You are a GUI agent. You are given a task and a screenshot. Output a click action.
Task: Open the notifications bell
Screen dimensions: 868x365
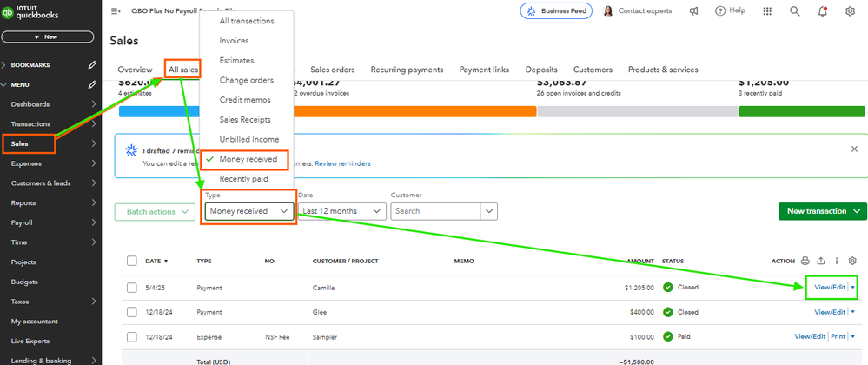click(x=822, y=11)
